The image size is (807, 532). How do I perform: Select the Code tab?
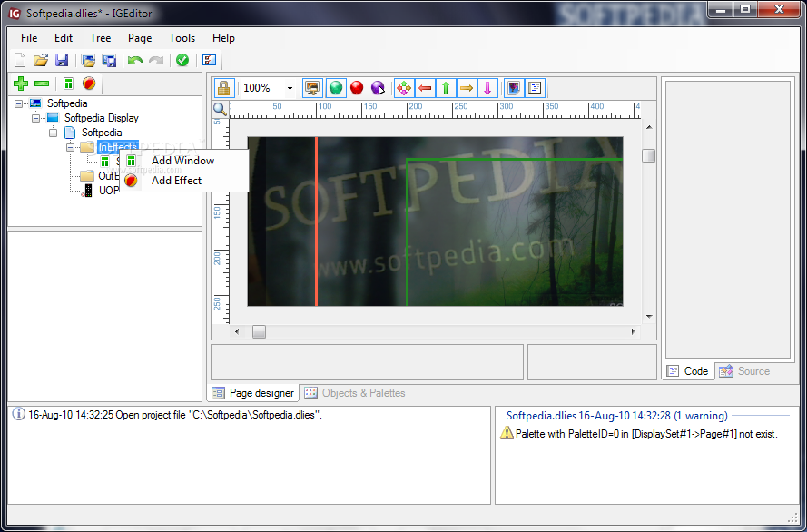[688, 371]
